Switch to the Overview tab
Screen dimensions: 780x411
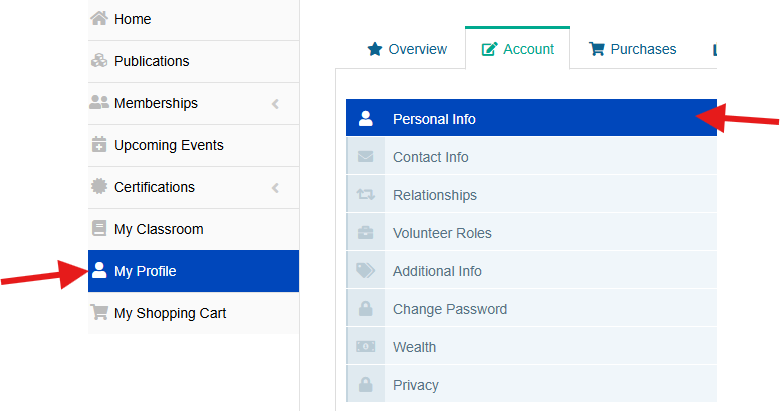pyautogui.click(x=407, y=49)
